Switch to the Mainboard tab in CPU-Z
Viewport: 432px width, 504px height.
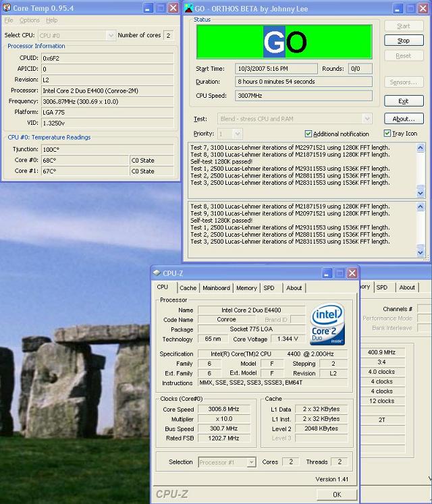(x=216, y=288)
